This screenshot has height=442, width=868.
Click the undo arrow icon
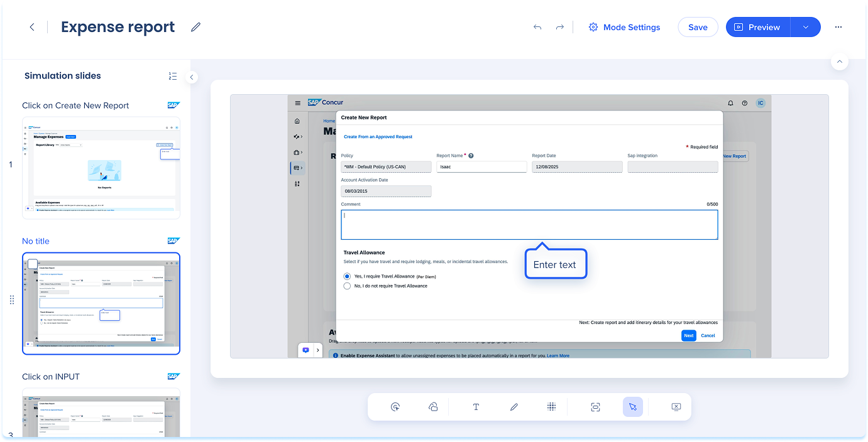(x=537, y=28)
